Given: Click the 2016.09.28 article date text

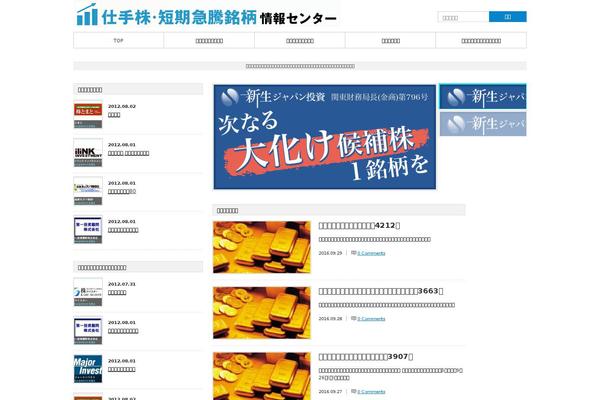Looking at the screenshot, I should [x=330, y=318].
